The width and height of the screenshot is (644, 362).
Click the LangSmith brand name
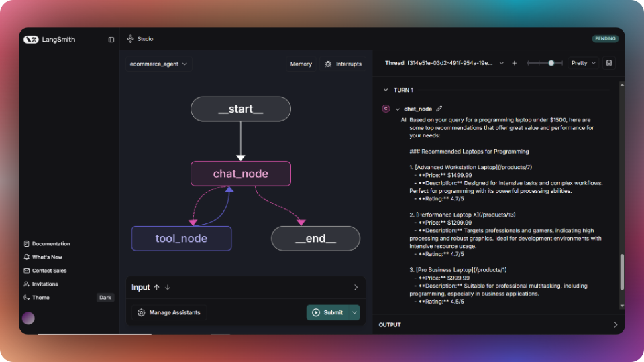(x=58, y=40)
